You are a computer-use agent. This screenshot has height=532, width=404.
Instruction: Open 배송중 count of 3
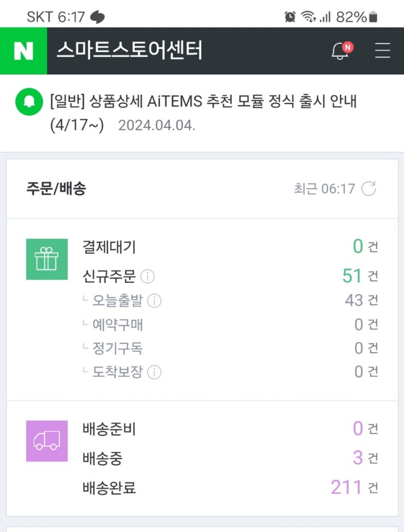(x=357, y=458)
